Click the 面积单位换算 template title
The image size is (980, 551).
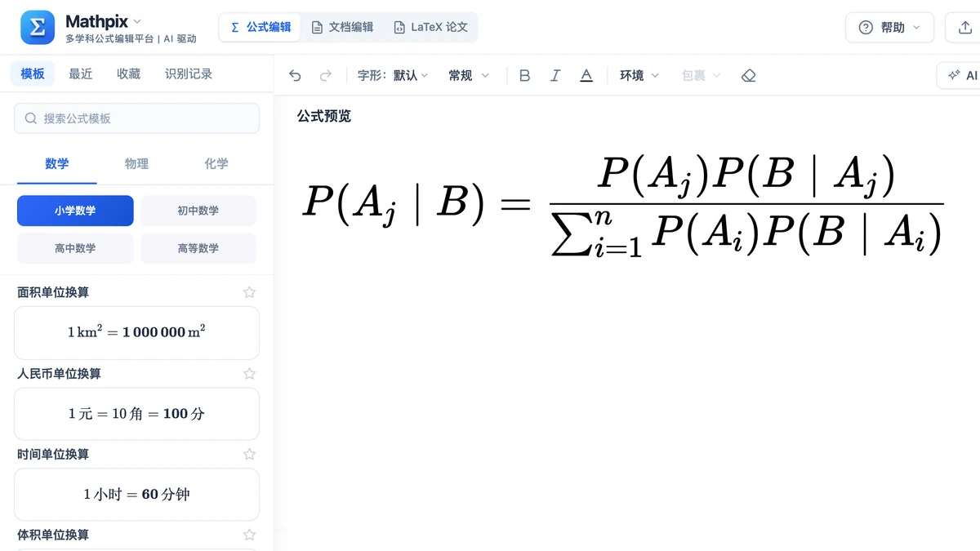pyautogui.click(x=53, y=292)
